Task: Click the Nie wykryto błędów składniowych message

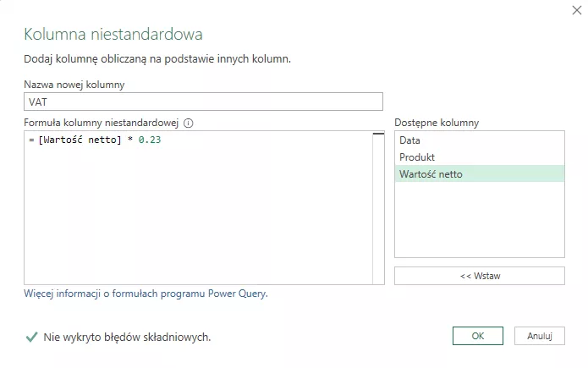Action: coord(127,338)
